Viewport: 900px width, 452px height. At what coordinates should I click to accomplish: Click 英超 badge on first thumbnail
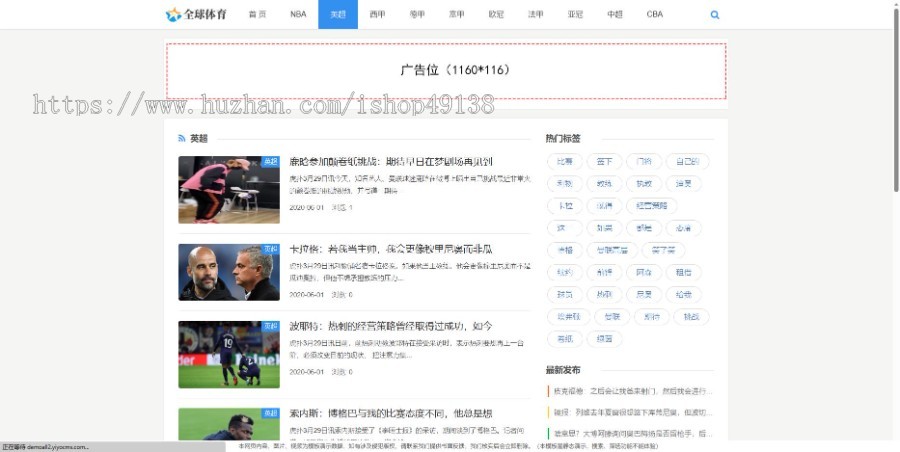tap(270, 162)
